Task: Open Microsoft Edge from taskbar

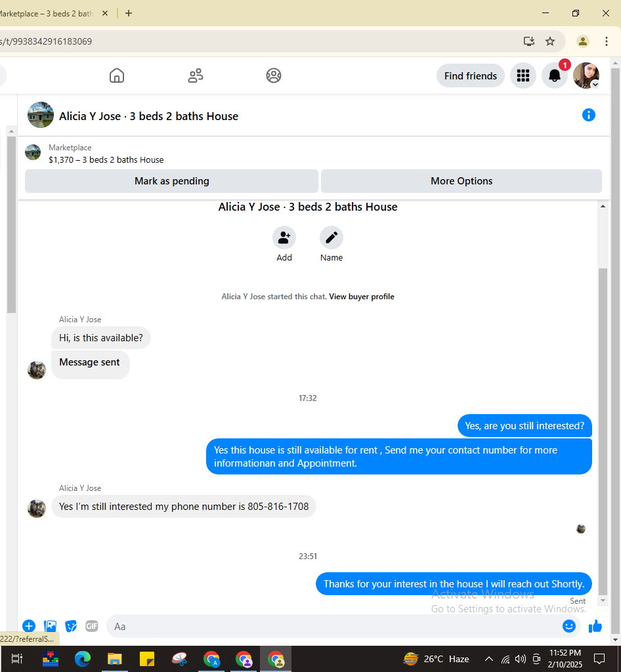Action: coord(82,659)
